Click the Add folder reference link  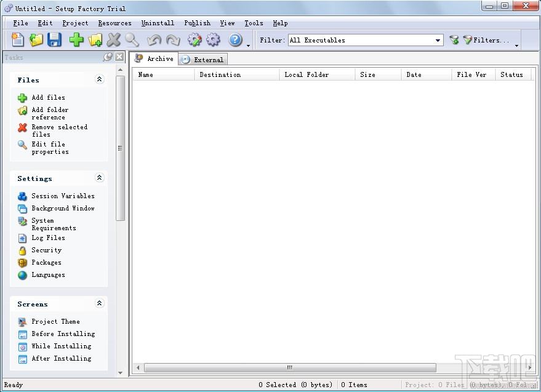click(50, 113)
